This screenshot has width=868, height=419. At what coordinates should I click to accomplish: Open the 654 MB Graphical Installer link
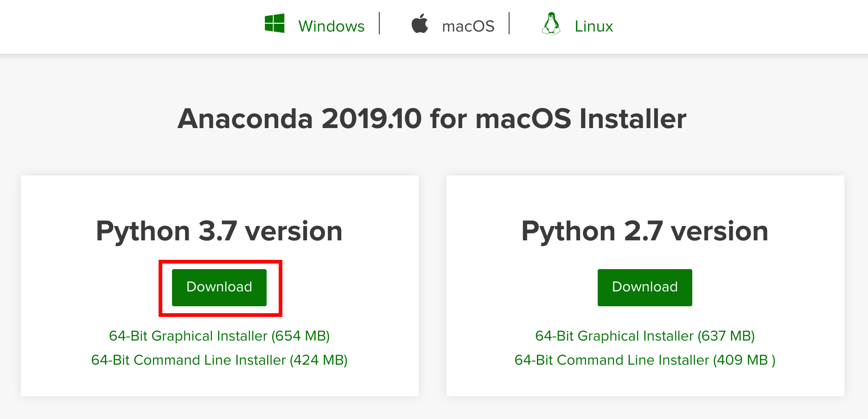tap(219, 335)
